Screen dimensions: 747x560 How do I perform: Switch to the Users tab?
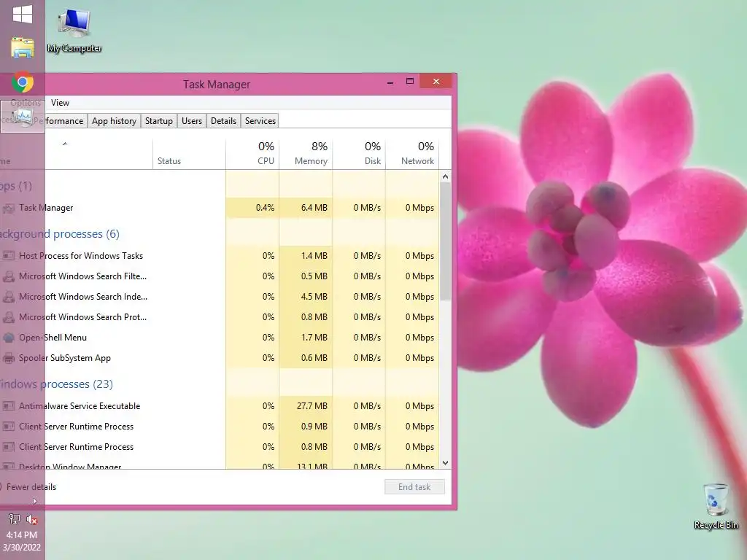192,121
